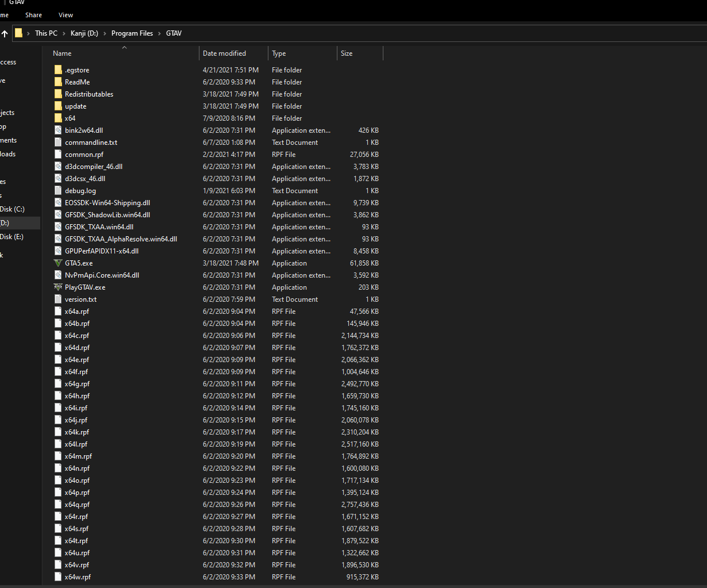The image size is (707, 588).
Task: Launch GTA5.exe via its Rockstar icon
Action: pos(58,263)
